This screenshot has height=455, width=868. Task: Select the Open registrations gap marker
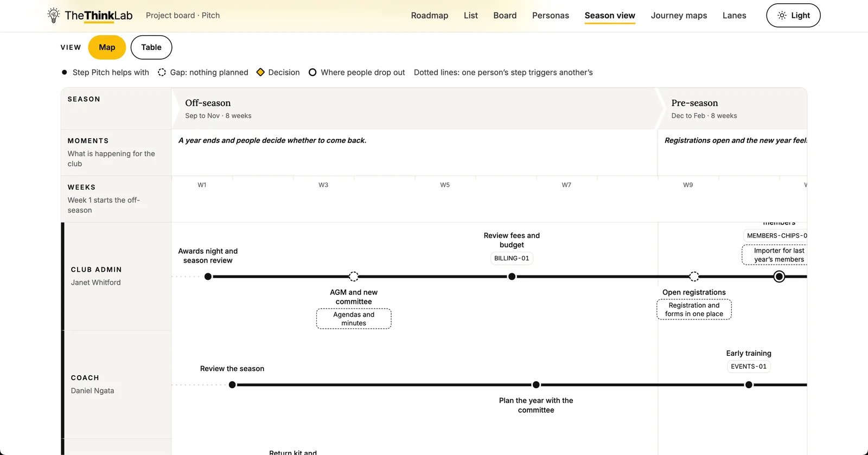pos(694,277)
